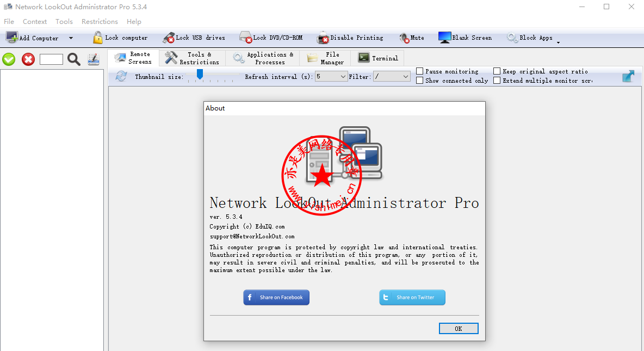Click the Add Computer toolbar icon
Image resolution: width=644 pixels, height=351 pixels.
coord(11,38)
